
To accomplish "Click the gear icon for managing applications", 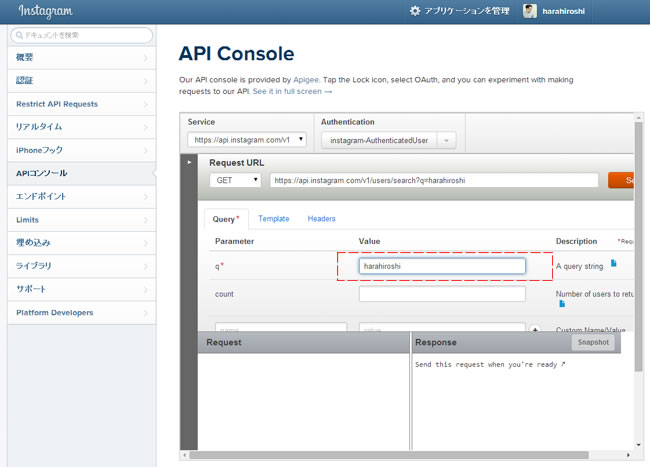I will tap(415, 11).
